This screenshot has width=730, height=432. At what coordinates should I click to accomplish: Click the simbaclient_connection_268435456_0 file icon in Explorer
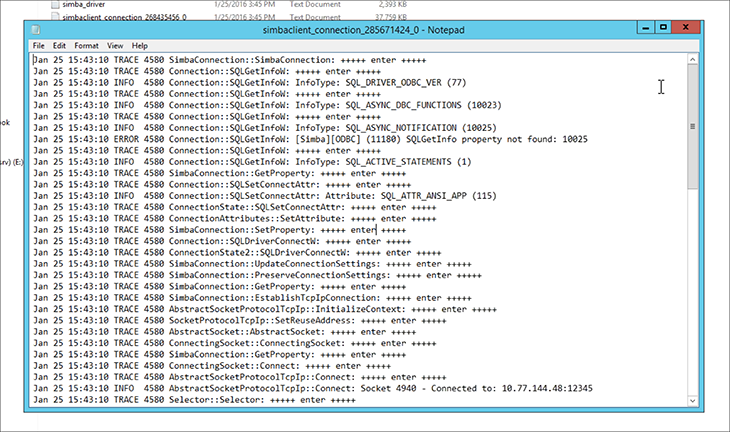pos(55,17)
